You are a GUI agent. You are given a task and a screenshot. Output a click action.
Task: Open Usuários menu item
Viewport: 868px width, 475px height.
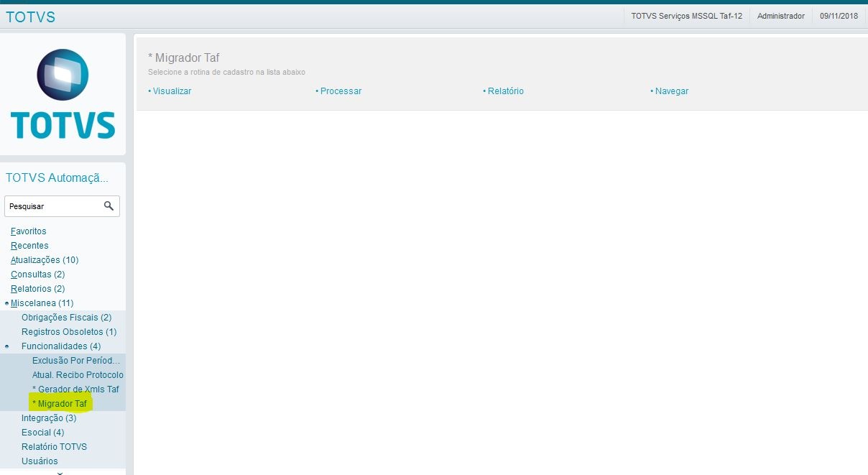[x=40, y=461]
